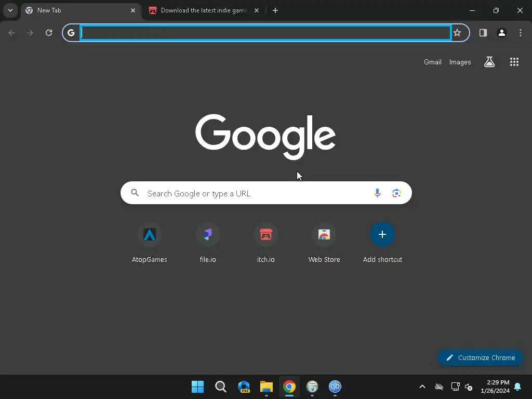Bookmark this tab with star icon
The image size is (532, 399).
(x=457, y=33)
